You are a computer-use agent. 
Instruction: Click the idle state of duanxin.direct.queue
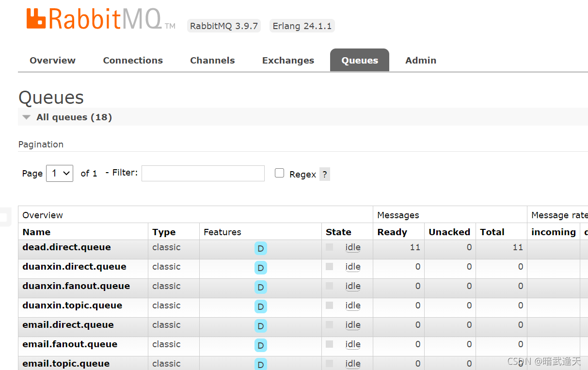tap(353, 267)
